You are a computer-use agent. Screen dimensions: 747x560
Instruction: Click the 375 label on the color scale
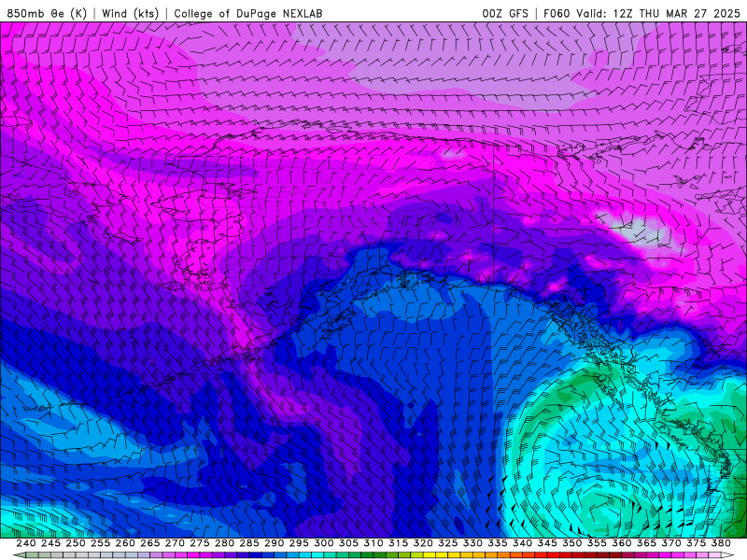coord(696,543)
